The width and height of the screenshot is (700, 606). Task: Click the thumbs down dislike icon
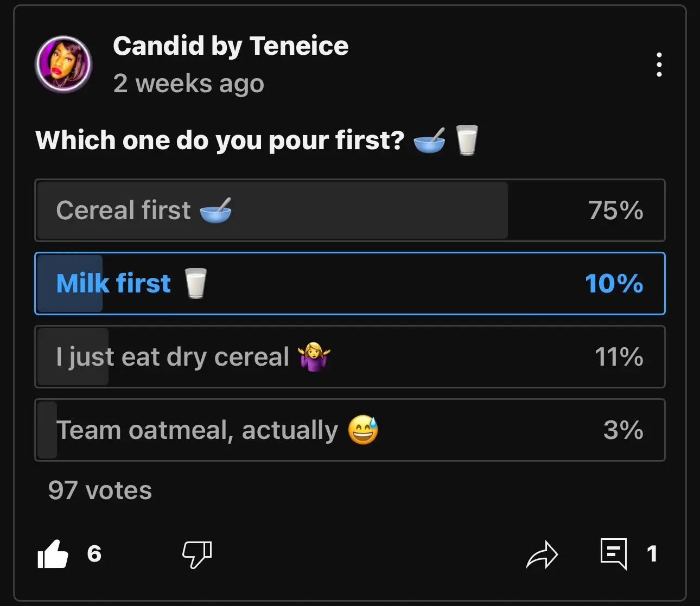(198, 554)
